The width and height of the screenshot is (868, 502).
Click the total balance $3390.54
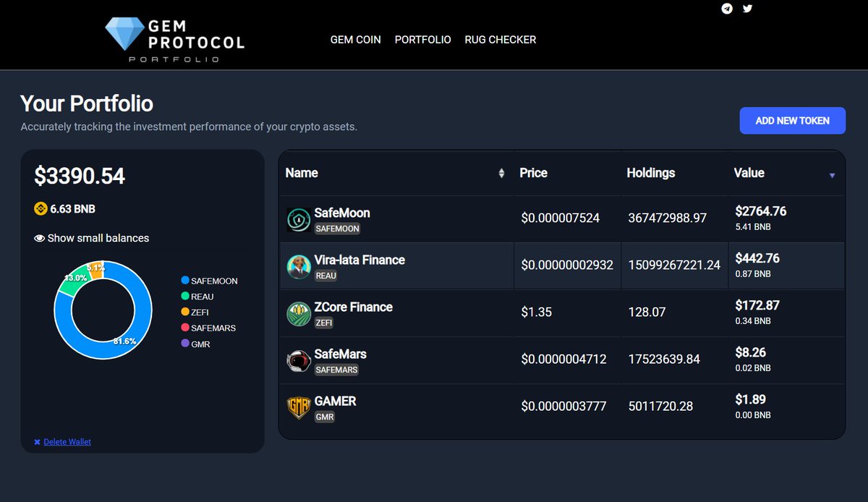click(x=80, y=176)
